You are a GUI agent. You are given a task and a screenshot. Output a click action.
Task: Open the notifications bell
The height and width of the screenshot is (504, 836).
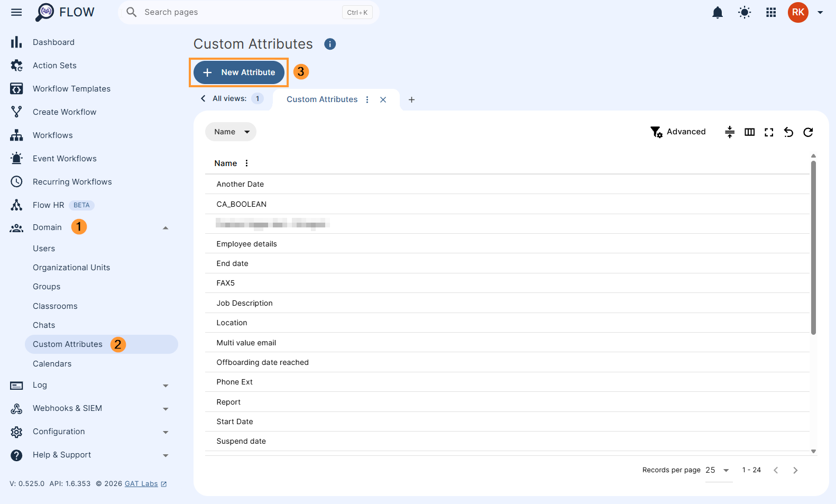coord(717,12)
